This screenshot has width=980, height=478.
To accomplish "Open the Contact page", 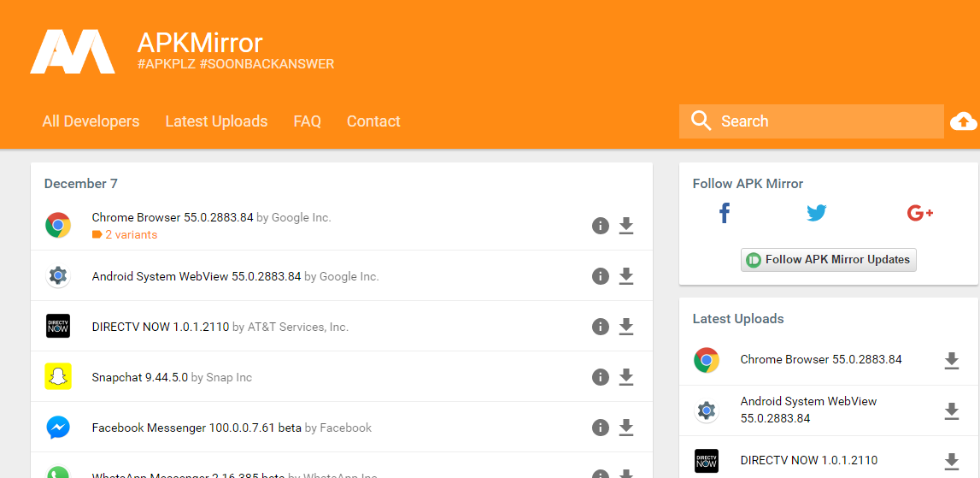I will click(x=373, y=121).
